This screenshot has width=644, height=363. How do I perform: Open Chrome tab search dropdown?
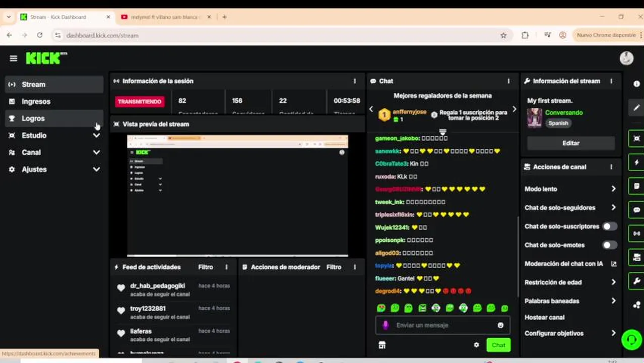click(9, 17)
